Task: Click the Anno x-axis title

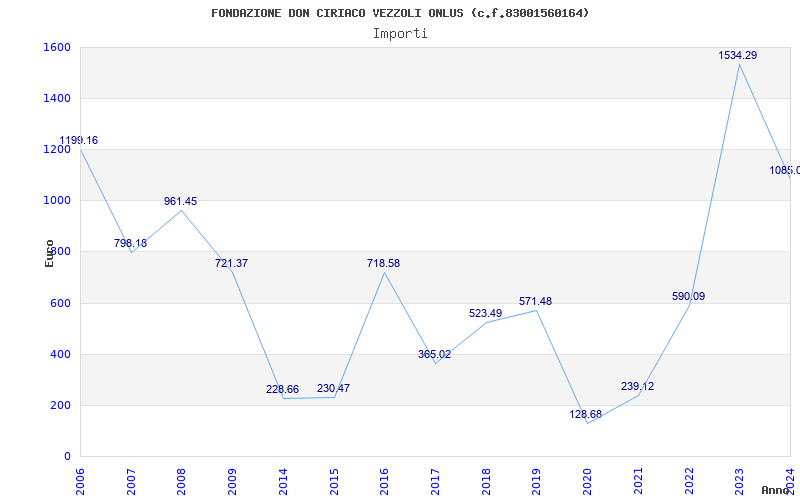Action: click(776, 490)
